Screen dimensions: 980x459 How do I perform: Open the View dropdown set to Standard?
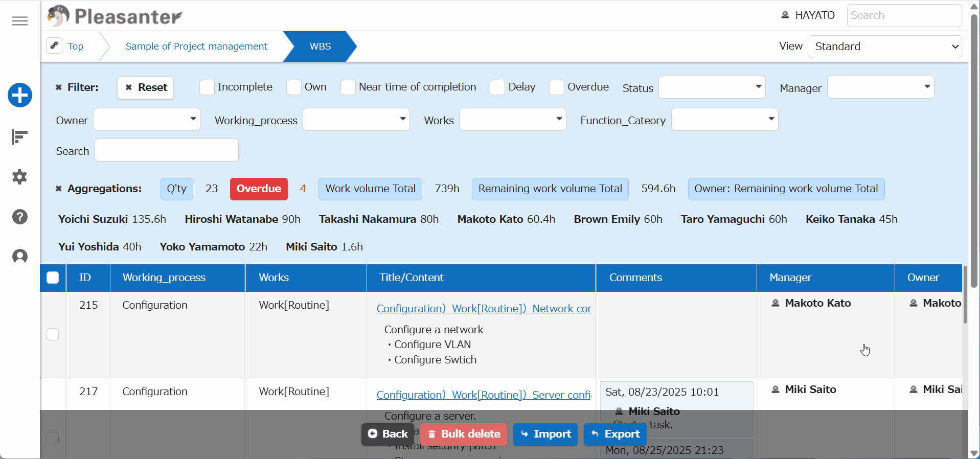pyautogui.click(x=885, y=47)
